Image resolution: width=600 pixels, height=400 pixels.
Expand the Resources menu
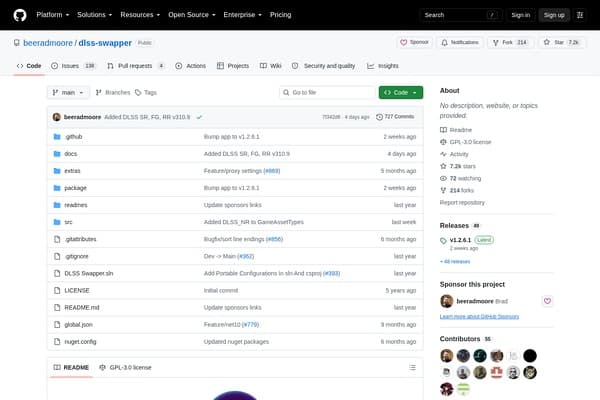140,15
